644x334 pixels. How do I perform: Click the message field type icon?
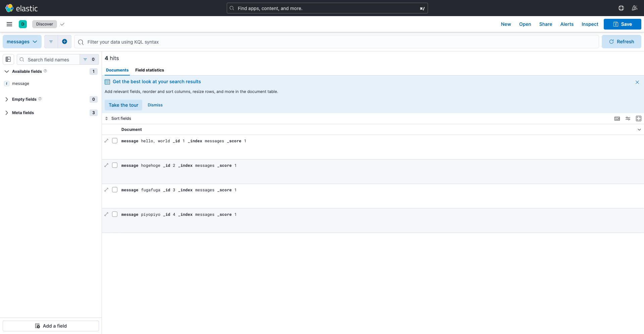click(x=7, y=84)
